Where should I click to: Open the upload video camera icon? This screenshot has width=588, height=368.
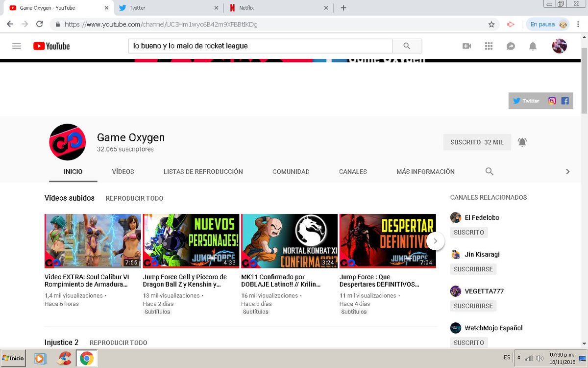click(x=466, y=46)
